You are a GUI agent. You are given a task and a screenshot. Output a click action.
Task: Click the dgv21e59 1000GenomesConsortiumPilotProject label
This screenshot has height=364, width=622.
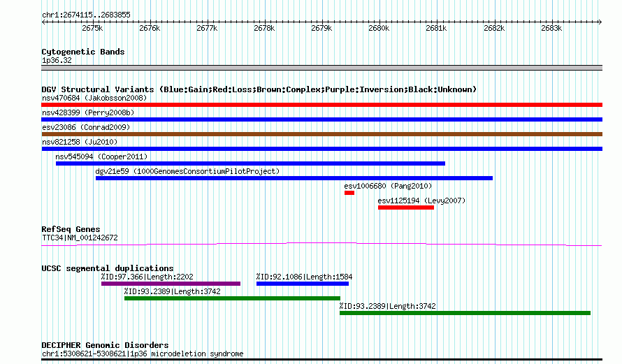point(187,171)
